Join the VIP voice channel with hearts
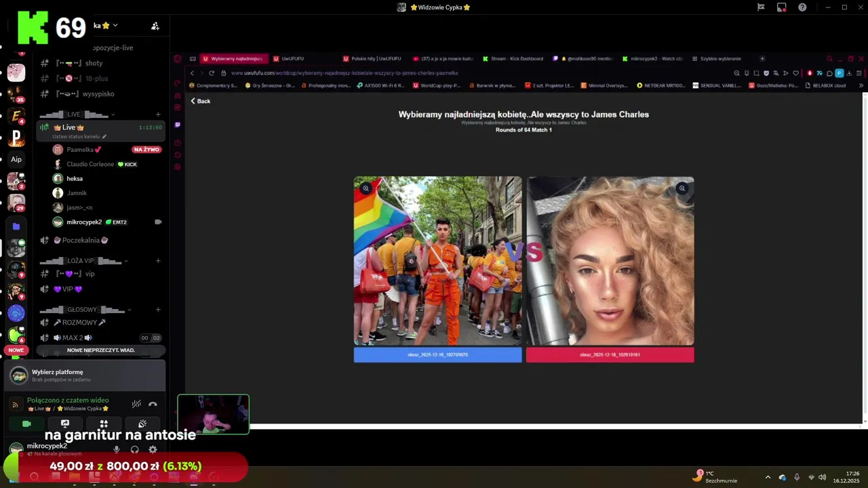 tap(68, 289)
